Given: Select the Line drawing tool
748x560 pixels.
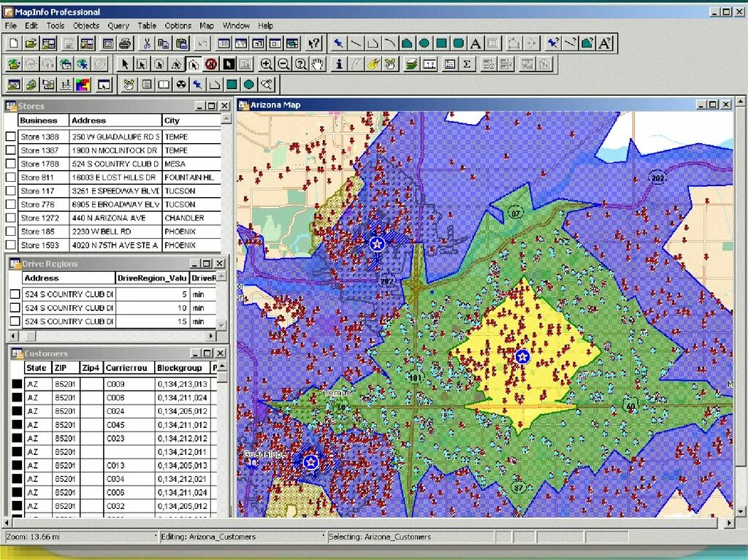Looking at the screenshot, I should click(x=356, y=44).
